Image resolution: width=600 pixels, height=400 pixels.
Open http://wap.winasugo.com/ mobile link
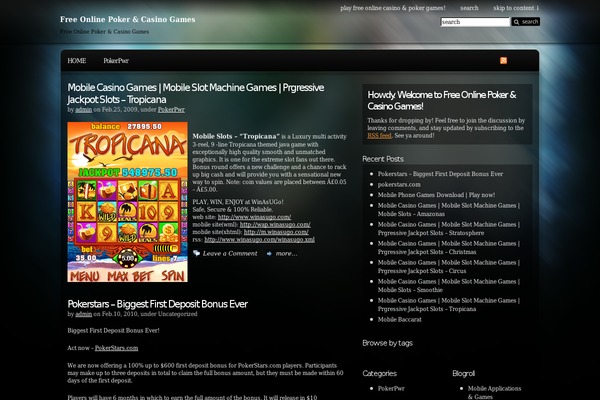point(275,224)
